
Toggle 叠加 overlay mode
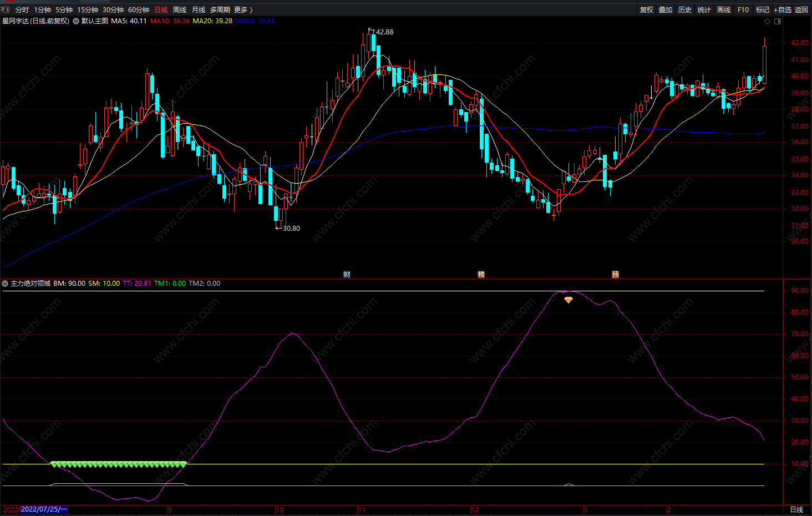point(666,10)
